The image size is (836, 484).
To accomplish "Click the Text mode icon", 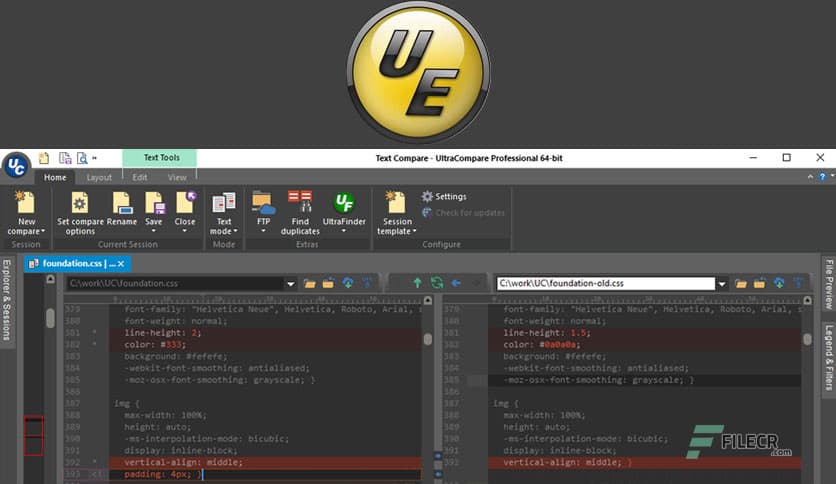I will 224,203.
